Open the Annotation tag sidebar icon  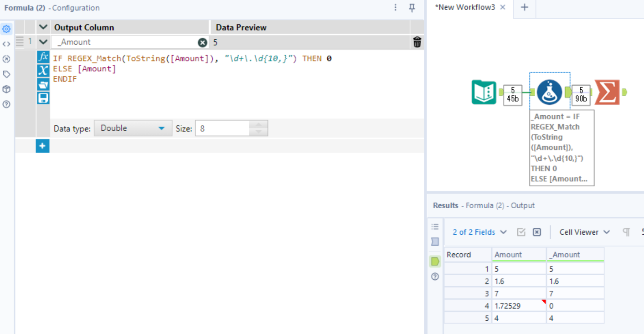(6, 74)
